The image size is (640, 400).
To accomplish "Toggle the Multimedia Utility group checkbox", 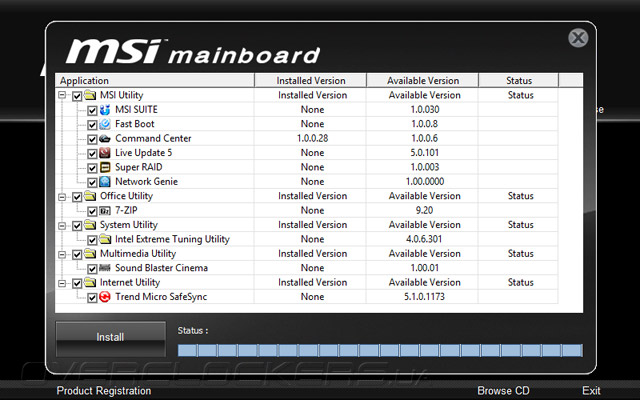I will click(77, 255).
